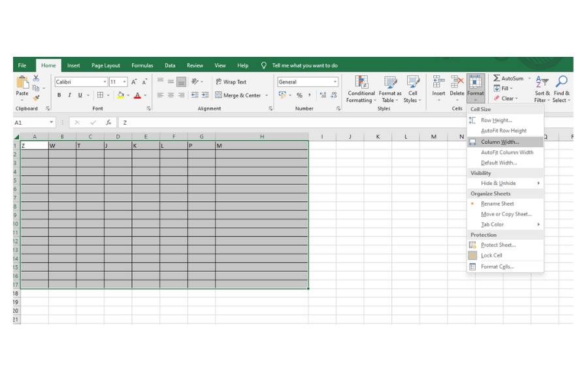
Task: Switch to the Review tab
Action: [x=195, y=65]
